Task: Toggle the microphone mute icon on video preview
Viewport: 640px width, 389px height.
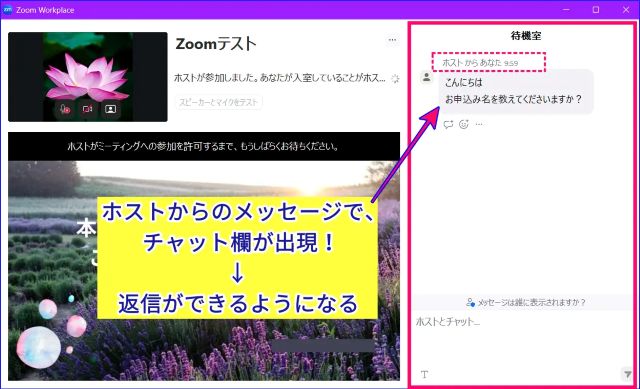Action: 65,109
